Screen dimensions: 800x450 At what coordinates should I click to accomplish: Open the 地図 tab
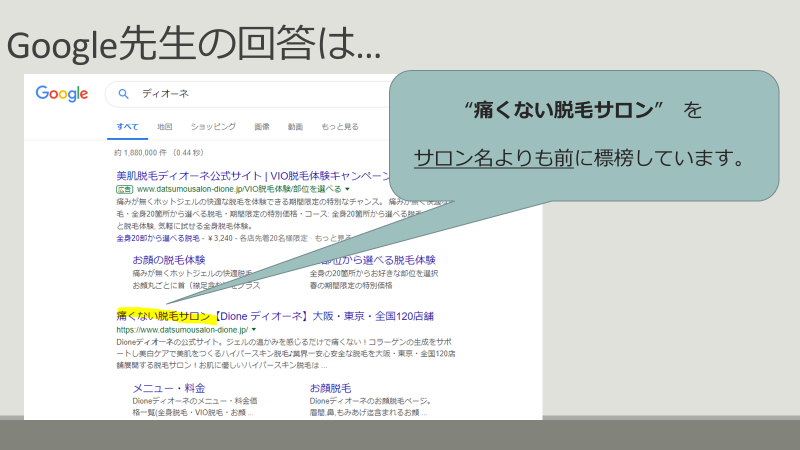164,127
